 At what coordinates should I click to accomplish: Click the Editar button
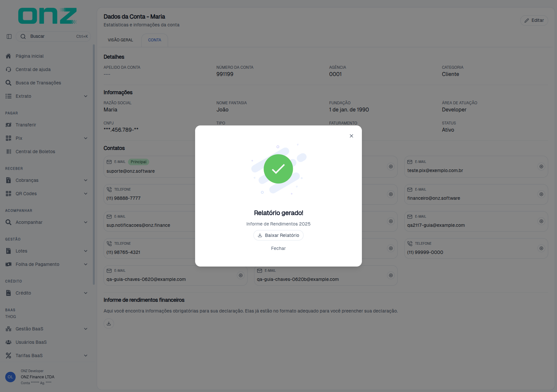(534, 20)
